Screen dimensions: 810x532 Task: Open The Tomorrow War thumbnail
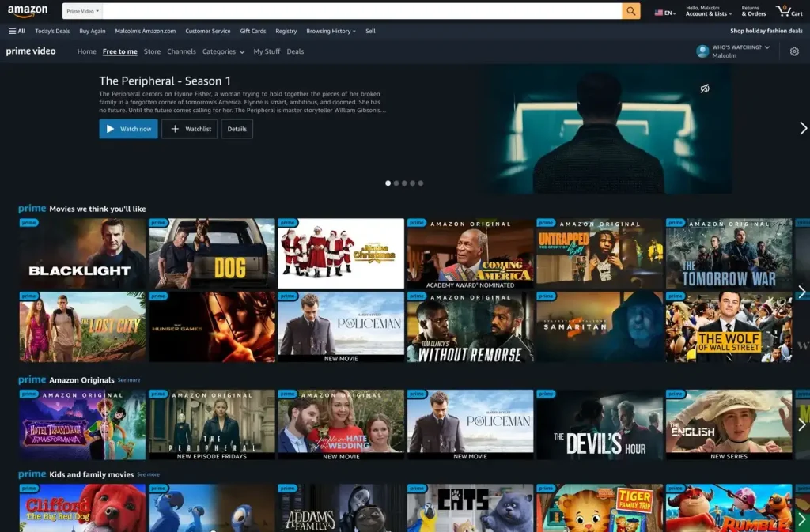pos(729,254)
